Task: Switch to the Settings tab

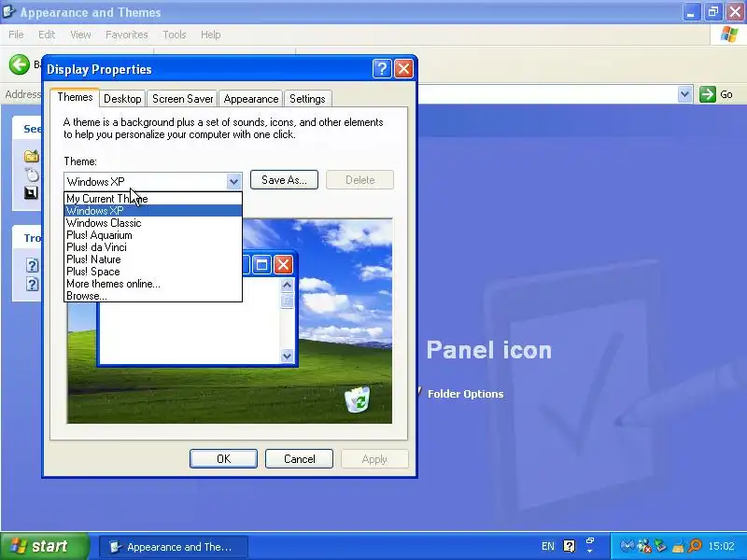Action: (x=307, y=99)
